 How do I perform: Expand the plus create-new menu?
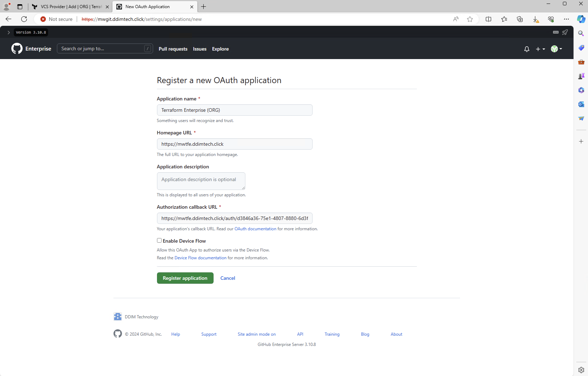point(540,49)
